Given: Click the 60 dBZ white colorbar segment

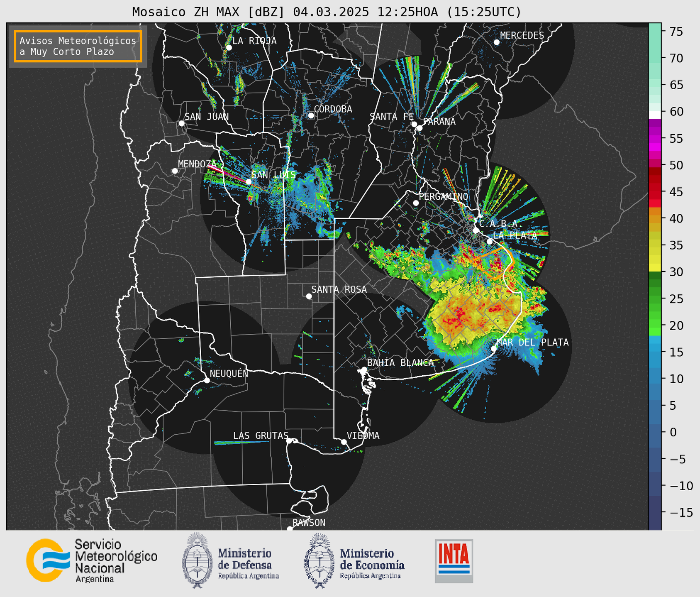Looking at the screenshot, I should (655, 115).
